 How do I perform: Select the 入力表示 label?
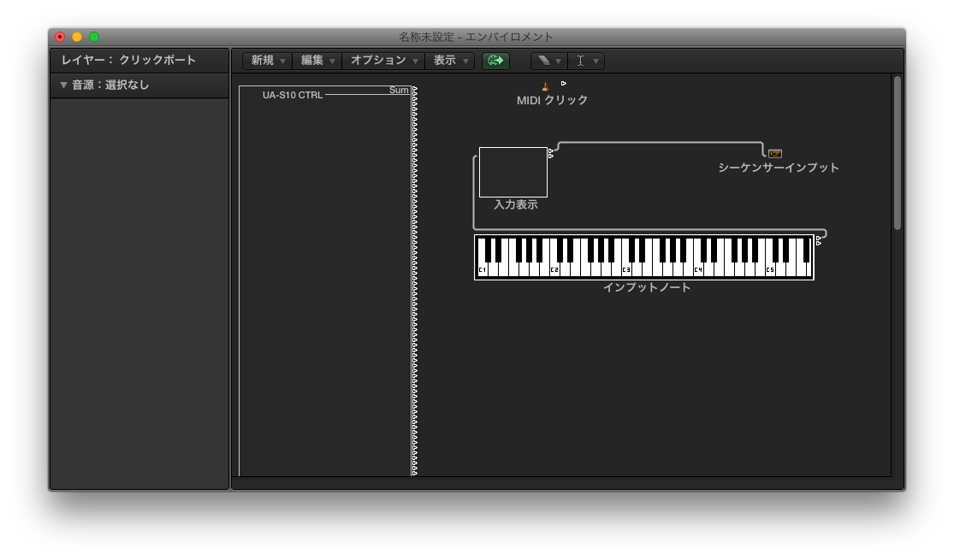[516, 205]
